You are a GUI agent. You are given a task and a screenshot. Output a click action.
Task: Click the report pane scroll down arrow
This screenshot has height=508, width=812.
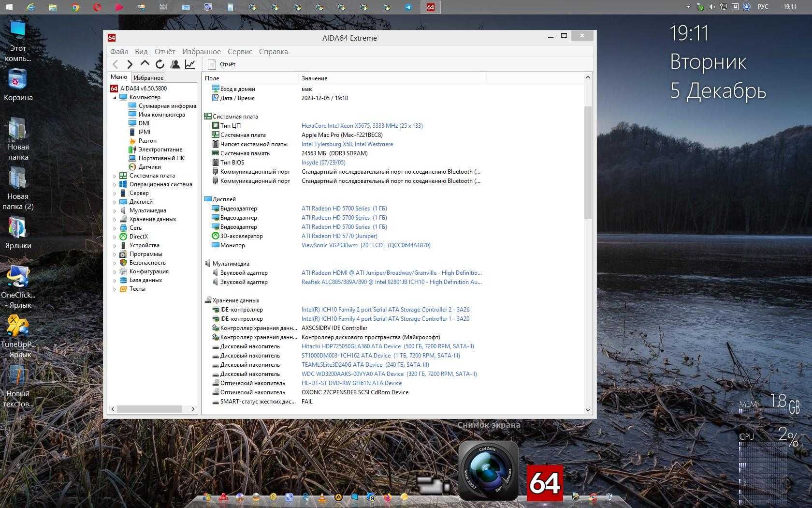point(588,410)
